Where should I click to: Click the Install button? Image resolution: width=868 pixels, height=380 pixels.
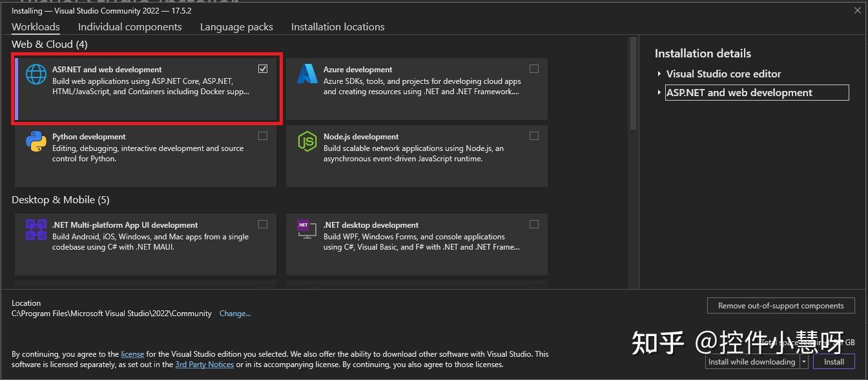[x=834, y=361]
